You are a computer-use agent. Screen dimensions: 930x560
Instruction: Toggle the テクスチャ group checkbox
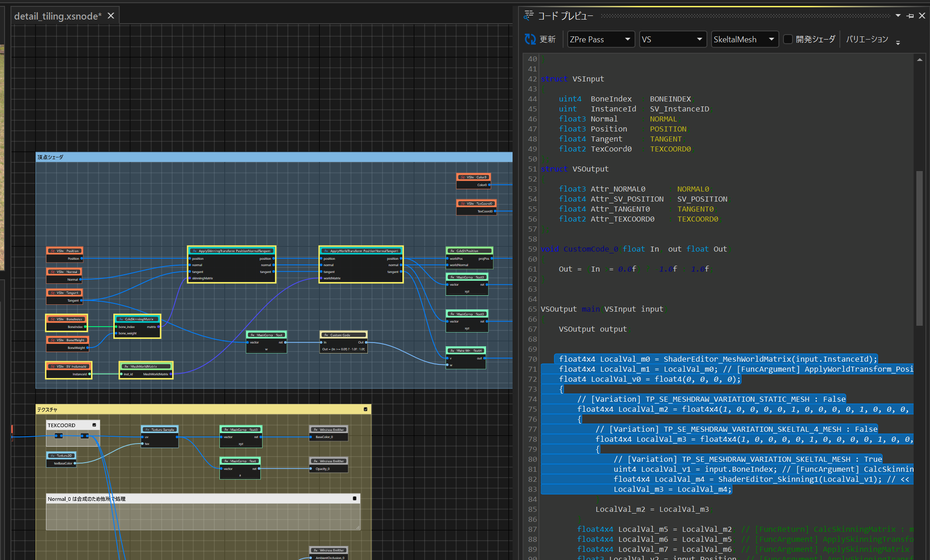tap(366, 409)
